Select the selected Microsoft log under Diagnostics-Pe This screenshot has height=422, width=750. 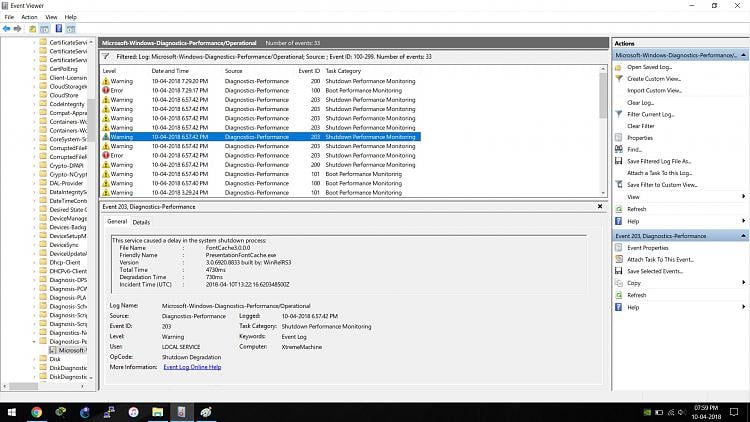[73, 350]
